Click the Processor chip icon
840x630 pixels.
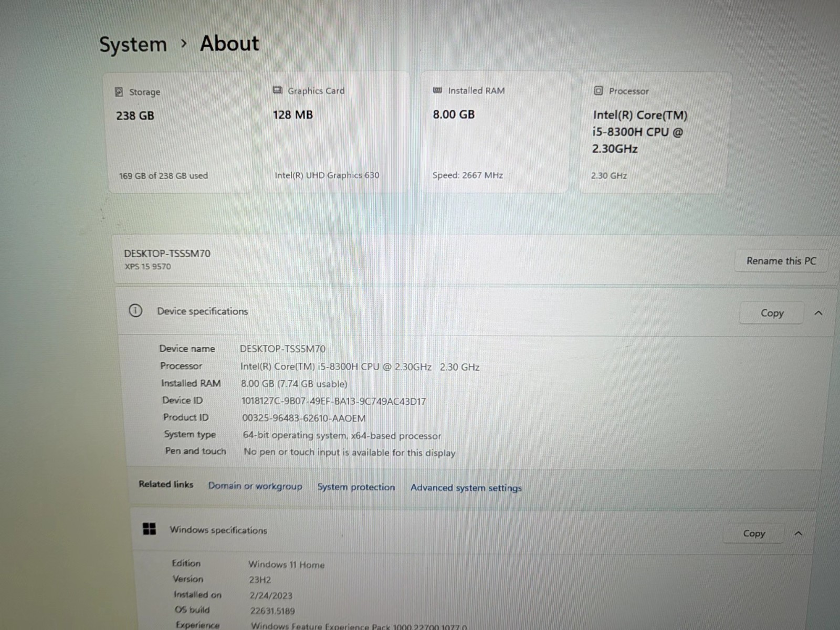(598, 90)
